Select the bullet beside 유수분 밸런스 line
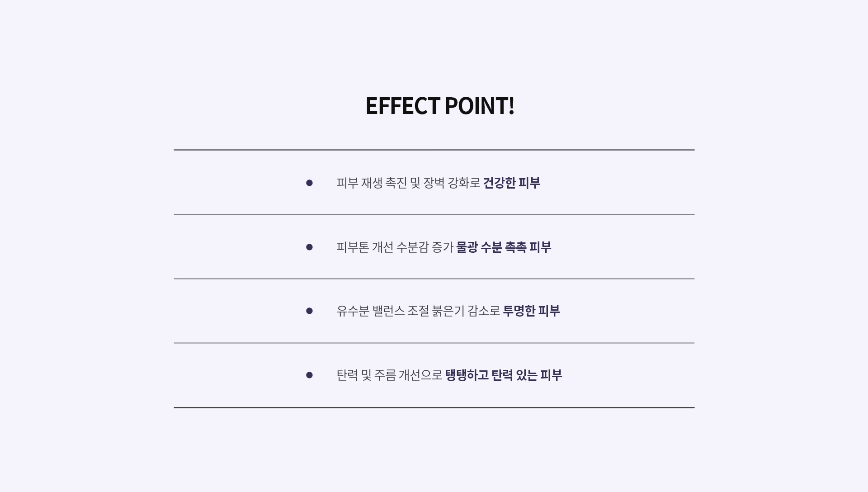This screenshot has height=492, width=868. click(309, 311)
